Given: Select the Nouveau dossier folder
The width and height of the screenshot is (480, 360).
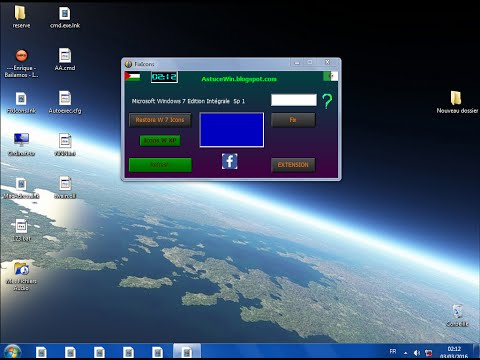Looking at the screenshot, I should pyautogui.click(x=457, y=102).
